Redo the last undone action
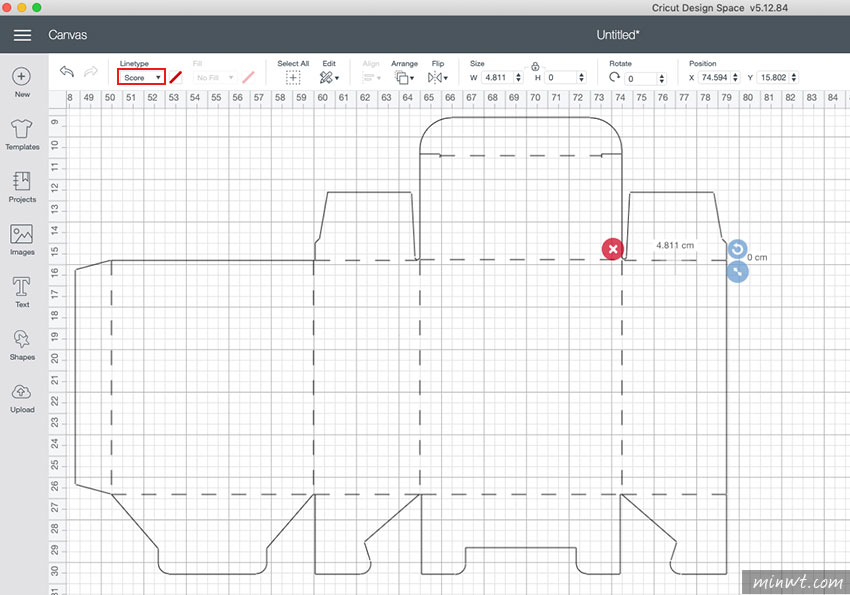The width and height of the screenshot is (850, 595). [91, 72]
